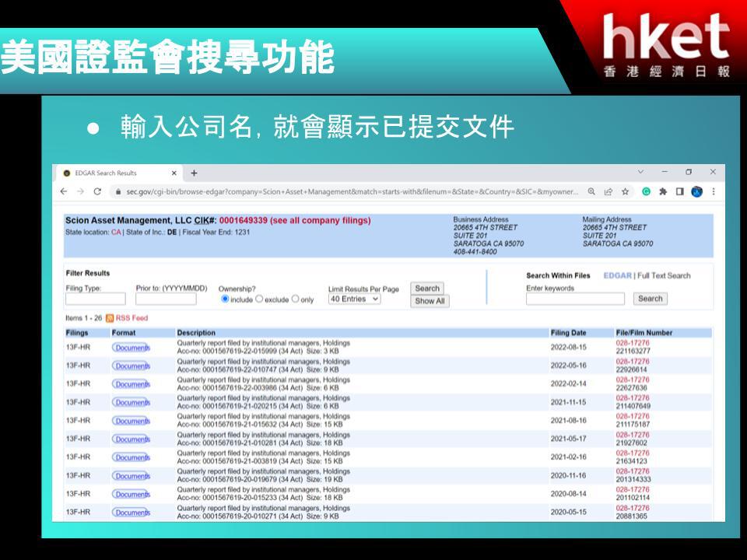
Task: Open Documents for the 2020-08-14 filing
Action: click(132, 495)
